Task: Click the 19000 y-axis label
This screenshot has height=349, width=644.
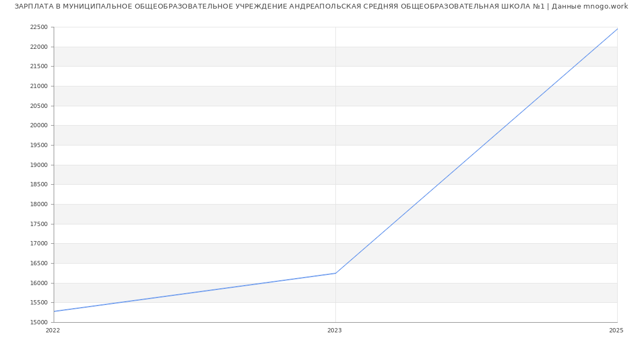Action: tap(39, 165)
